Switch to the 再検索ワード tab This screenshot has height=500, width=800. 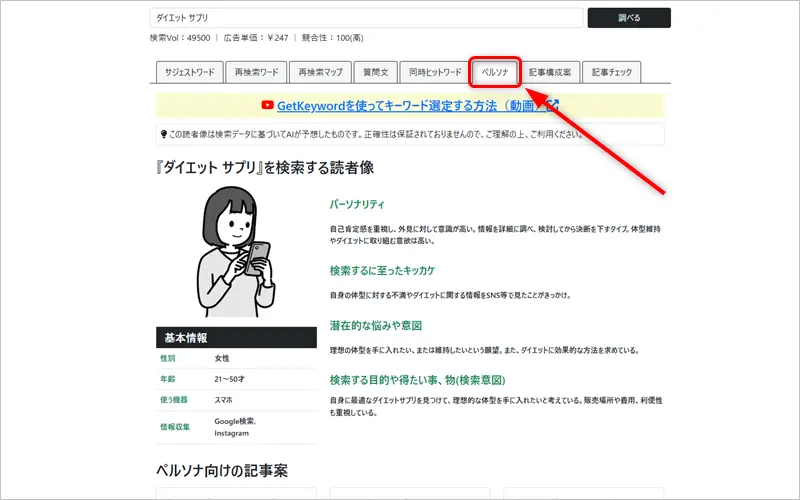click(257, 73)
